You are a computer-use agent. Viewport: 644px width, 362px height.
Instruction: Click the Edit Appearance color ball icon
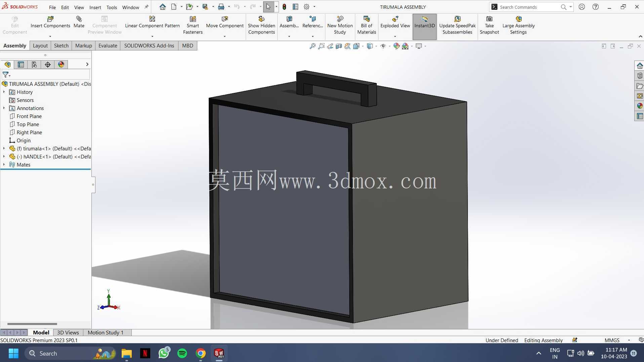[397, 46]
